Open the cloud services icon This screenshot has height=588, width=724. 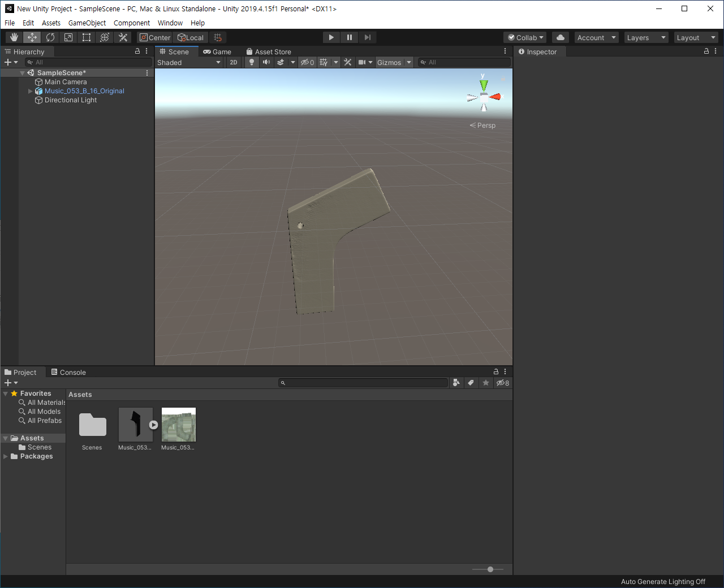(x=561, y=37)
